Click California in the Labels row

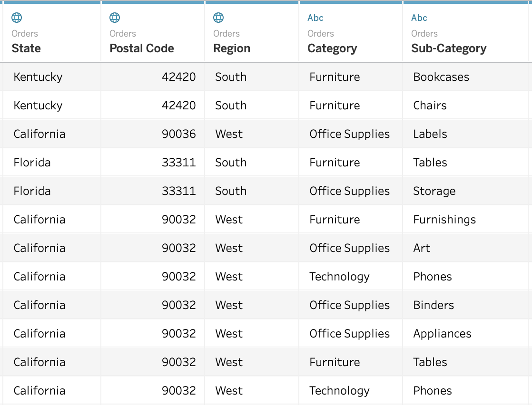pos(39,134)
